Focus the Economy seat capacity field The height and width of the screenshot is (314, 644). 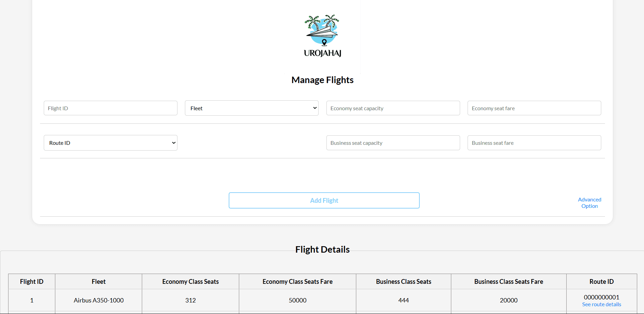click(x=393, y=108)
